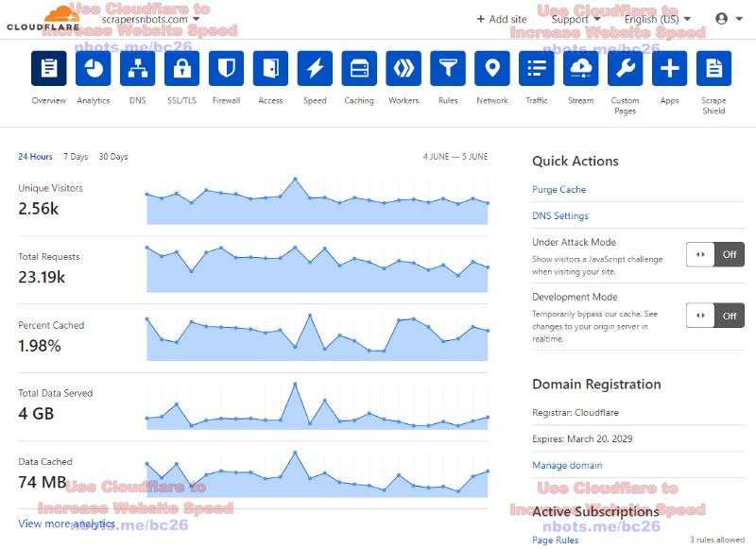Go to the DNS icon
The image size is (756, 549).
(x=137, y=68)
